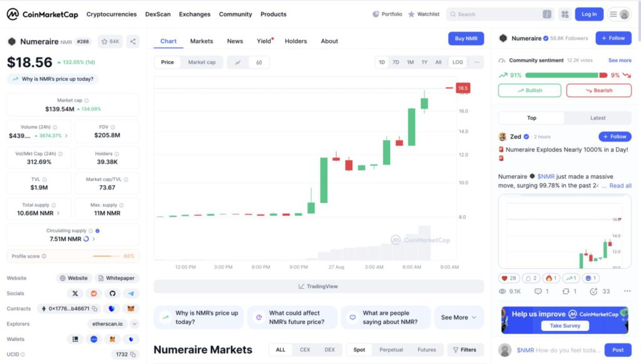Switch to the candlestick chart icon

coord(259,63)
